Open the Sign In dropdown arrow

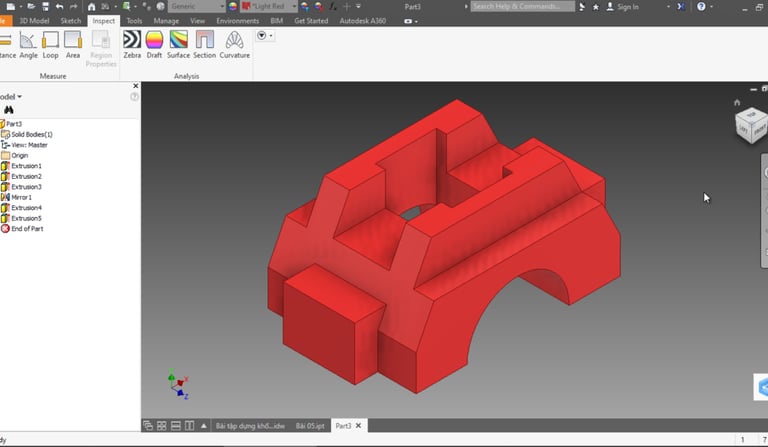[668, 6]
